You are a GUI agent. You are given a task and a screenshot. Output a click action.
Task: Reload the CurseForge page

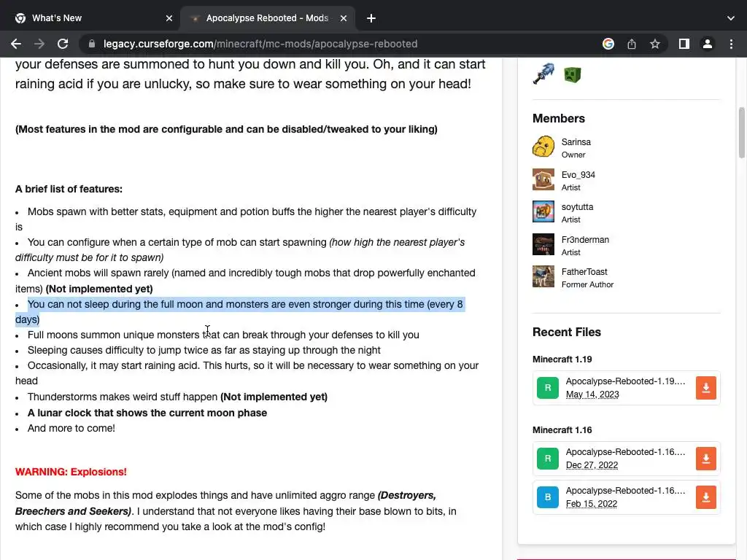(63, 44)
